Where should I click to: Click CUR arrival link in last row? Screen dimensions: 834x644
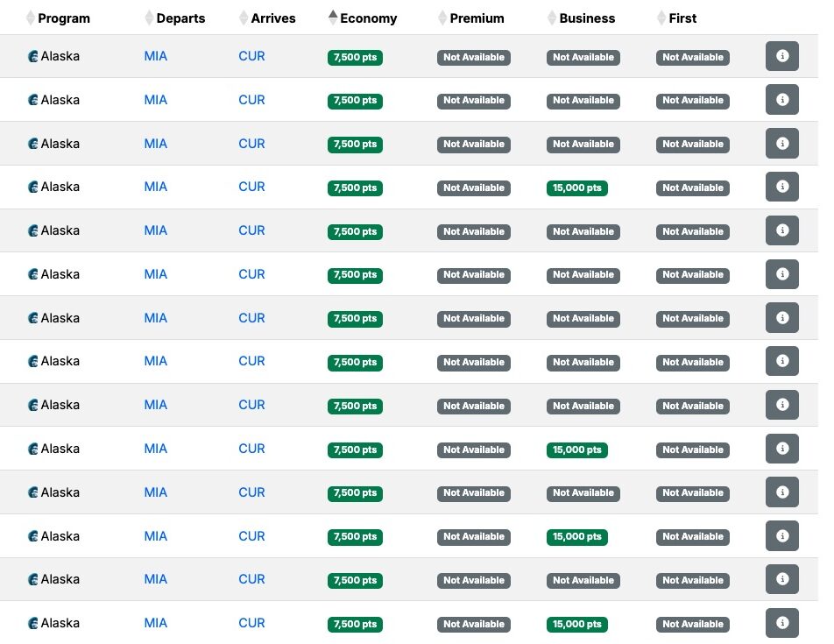pos(251,623)
